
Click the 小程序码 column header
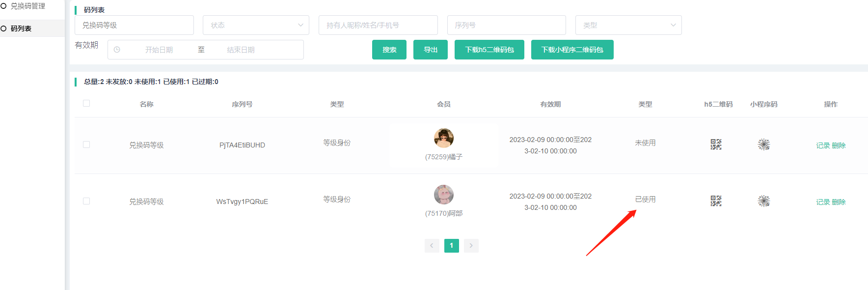pos(764,104)
